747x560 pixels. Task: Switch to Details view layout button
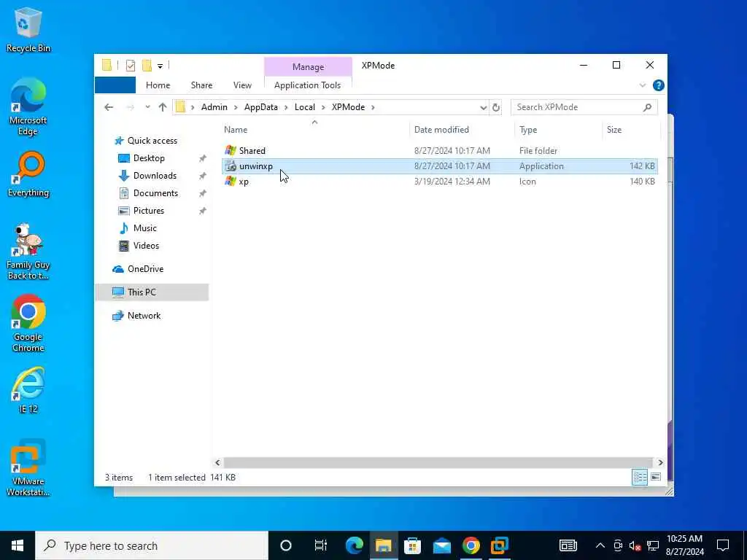[640, 477]
